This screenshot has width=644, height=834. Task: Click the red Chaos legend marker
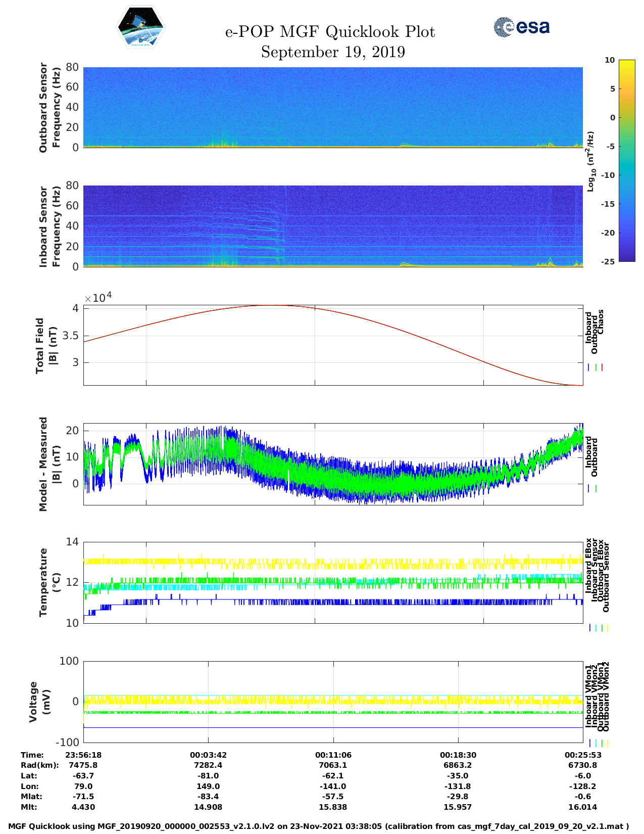(x=602, y=367)
